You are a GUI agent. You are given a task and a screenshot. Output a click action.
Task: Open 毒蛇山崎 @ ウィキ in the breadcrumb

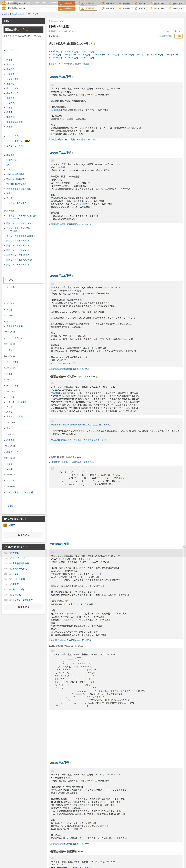pyautogui.click(x=17, y=14)
